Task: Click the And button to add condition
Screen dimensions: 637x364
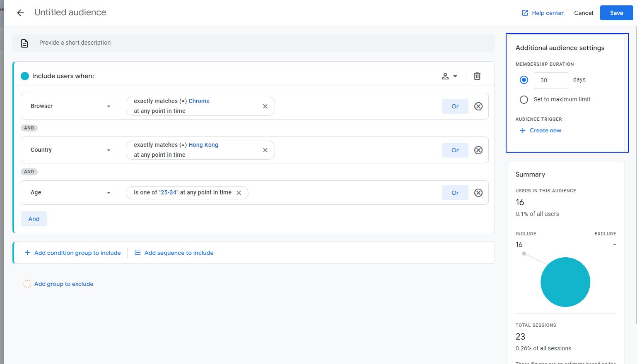Action: pyautogui.click(x=34, y=219)
